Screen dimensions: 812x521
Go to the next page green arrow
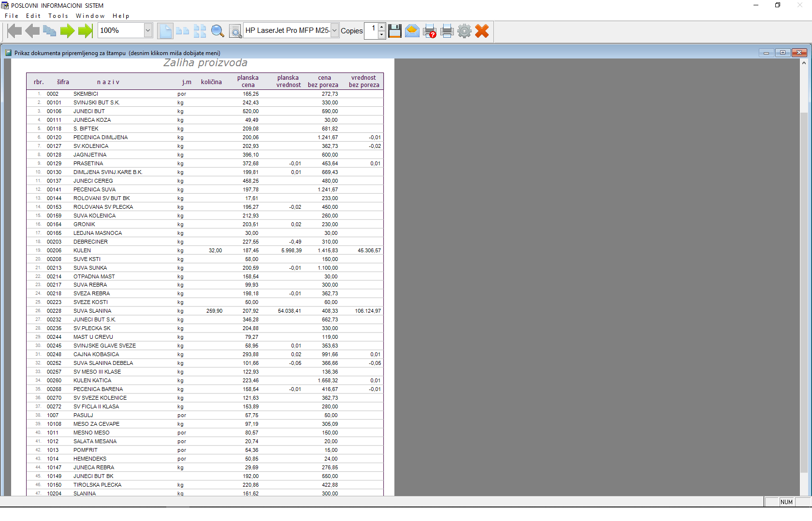pos(67,31)
